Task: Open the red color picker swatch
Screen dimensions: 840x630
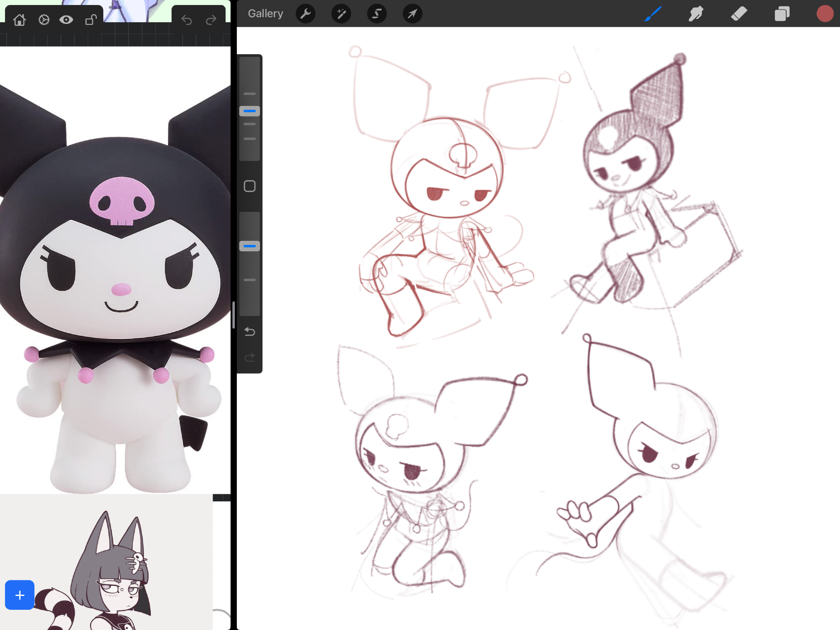Action: click(825, 14)
